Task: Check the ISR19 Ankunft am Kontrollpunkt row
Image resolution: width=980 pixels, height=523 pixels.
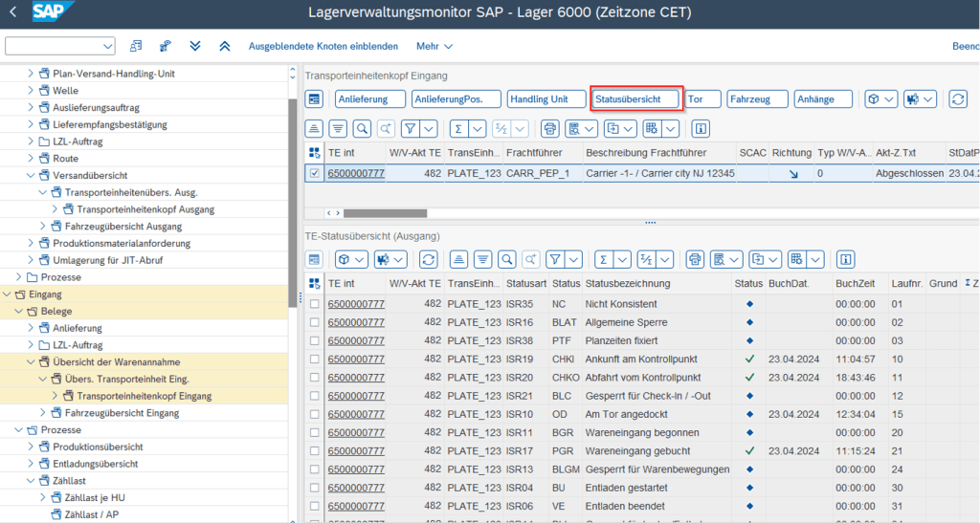Action: tap(314, 359)
